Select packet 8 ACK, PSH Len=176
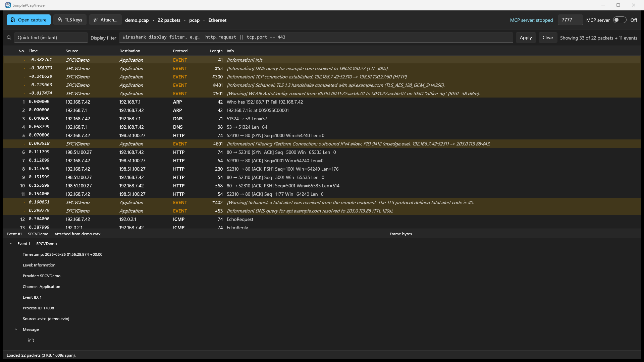The image size is (644, 362). (x=322, y=169)
